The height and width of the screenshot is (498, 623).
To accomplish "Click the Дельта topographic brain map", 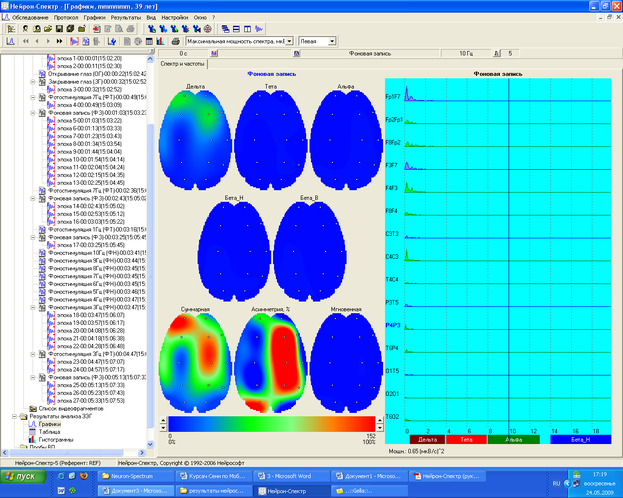I will click(x=195, y=140).
